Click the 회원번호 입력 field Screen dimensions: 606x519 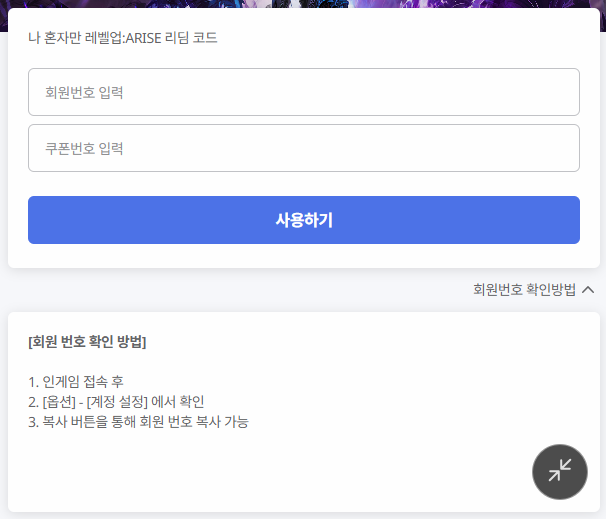[304, 92]
